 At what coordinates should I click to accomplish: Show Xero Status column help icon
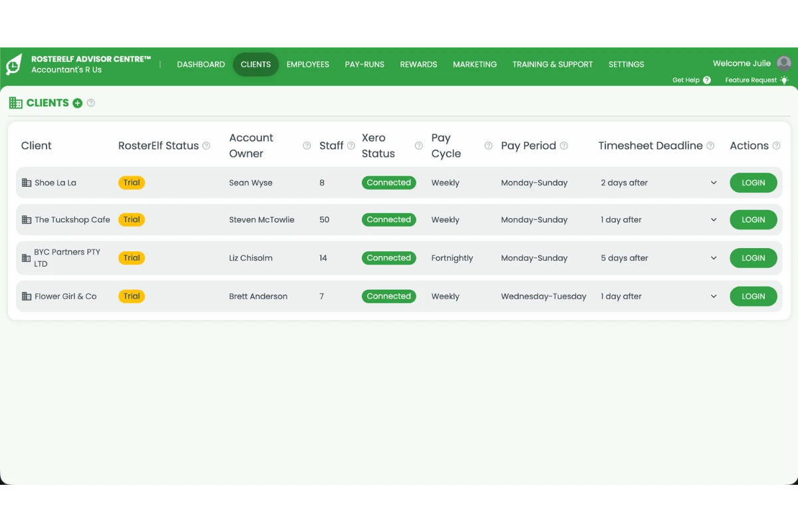[418, 146]
